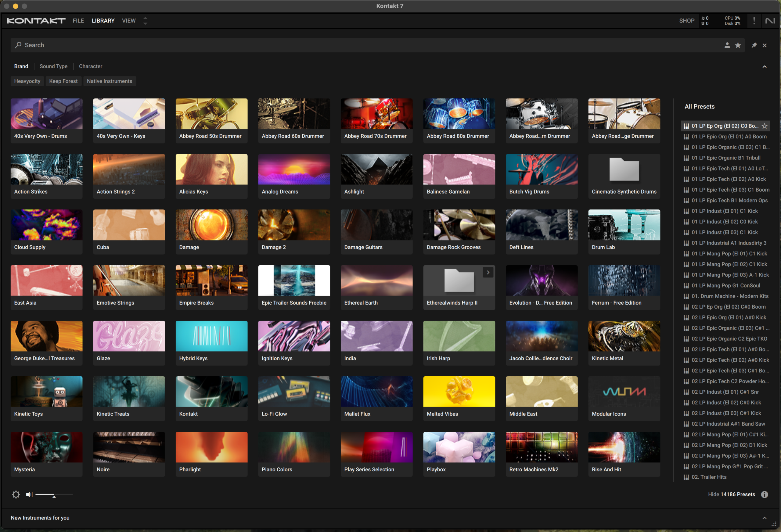The height and width of the screenshot is (532, 781).
Task: Open the SHOP link
Action: 686,21
